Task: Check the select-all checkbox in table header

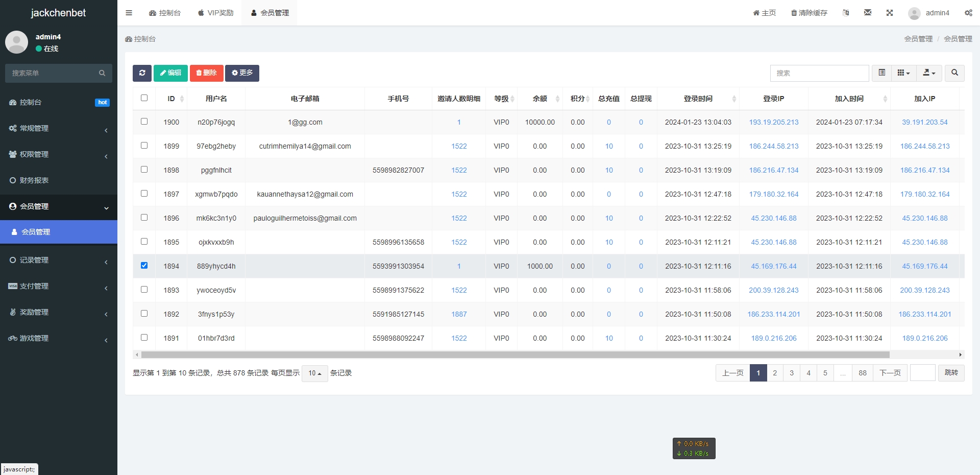Action: coord(144,98)
